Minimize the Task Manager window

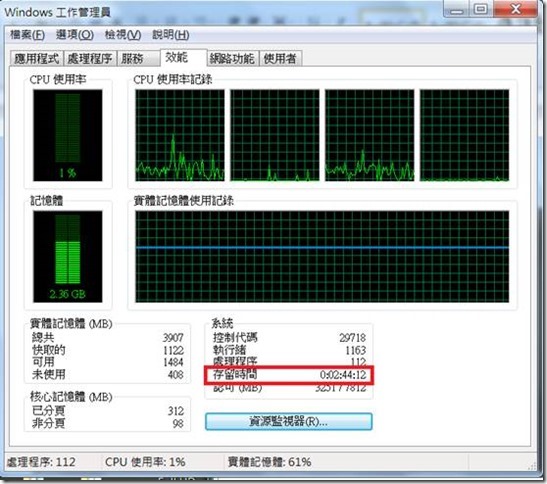pyautogui.click(x=456, y=9)
